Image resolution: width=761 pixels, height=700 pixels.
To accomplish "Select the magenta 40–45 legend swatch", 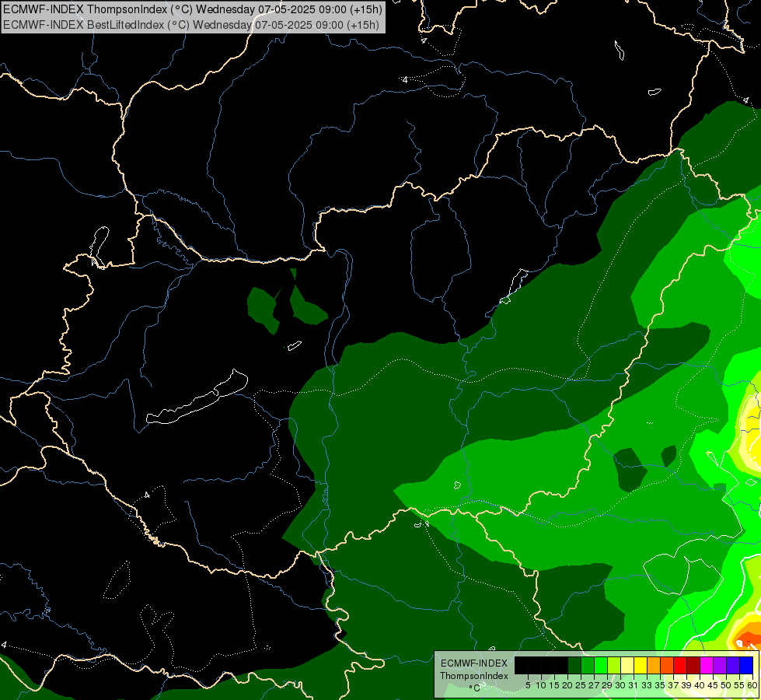I will click(707, 665).
